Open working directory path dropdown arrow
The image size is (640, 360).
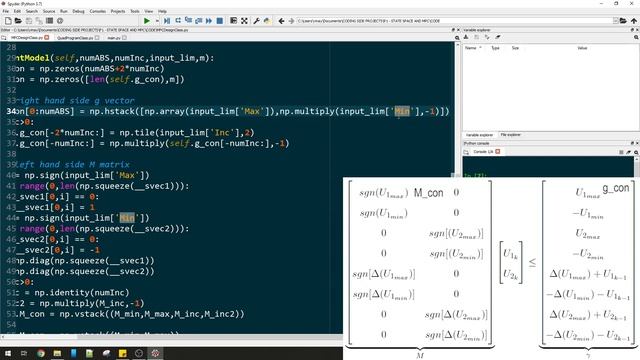615,21
